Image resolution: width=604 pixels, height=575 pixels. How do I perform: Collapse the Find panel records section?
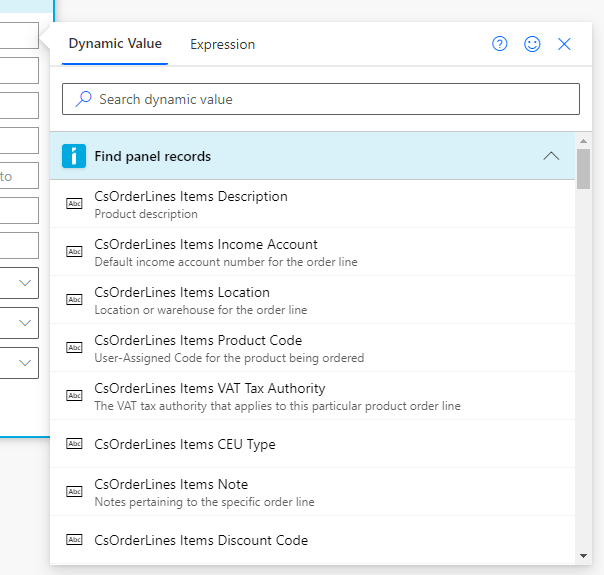tap(550, 156)
